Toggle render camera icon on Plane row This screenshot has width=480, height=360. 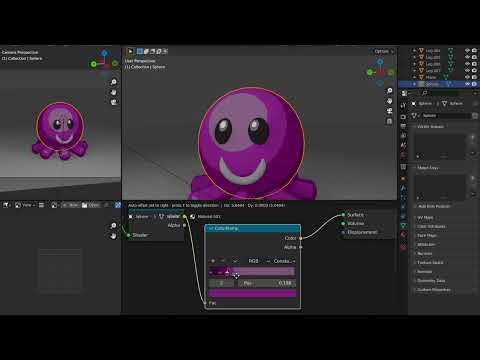(x=474, y=77)
